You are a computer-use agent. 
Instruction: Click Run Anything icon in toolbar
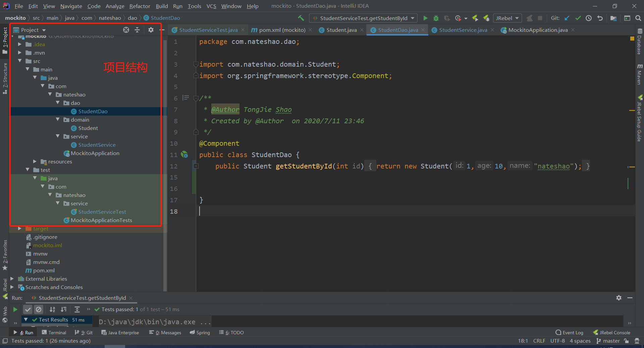click(627, 18)
